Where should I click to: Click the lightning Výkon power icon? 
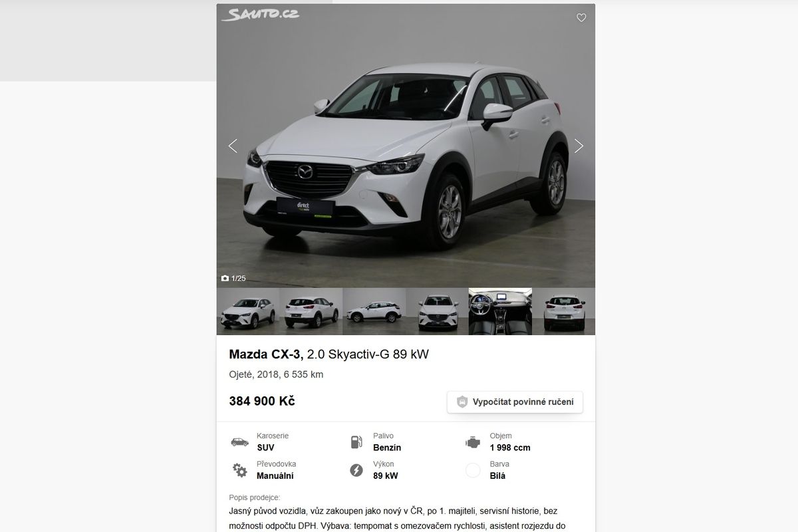(356, 470)
